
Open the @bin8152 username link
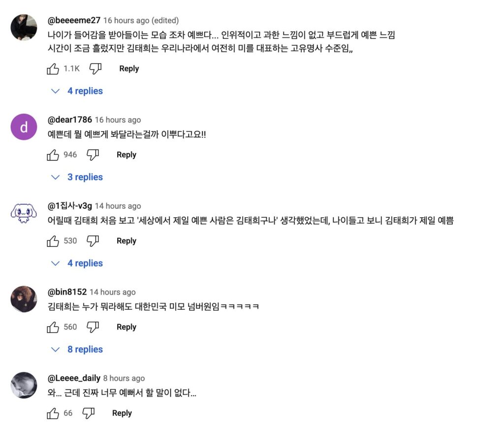pyautogui.click(x=67, y=292)
